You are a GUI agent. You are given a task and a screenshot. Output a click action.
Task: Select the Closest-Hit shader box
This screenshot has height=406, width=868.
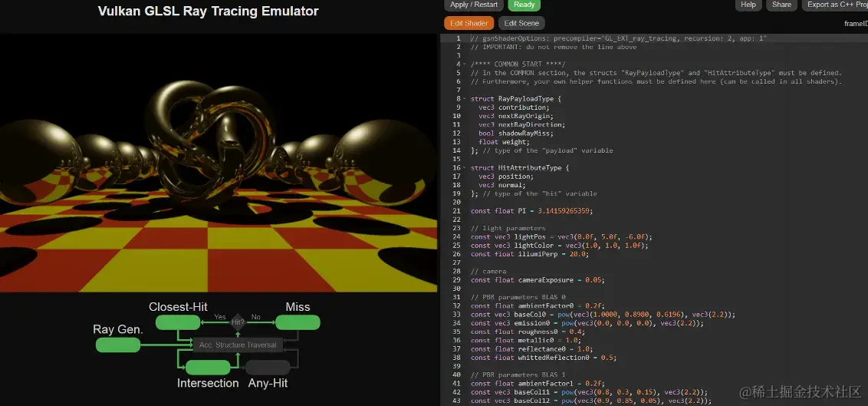(x=178, y=322)
